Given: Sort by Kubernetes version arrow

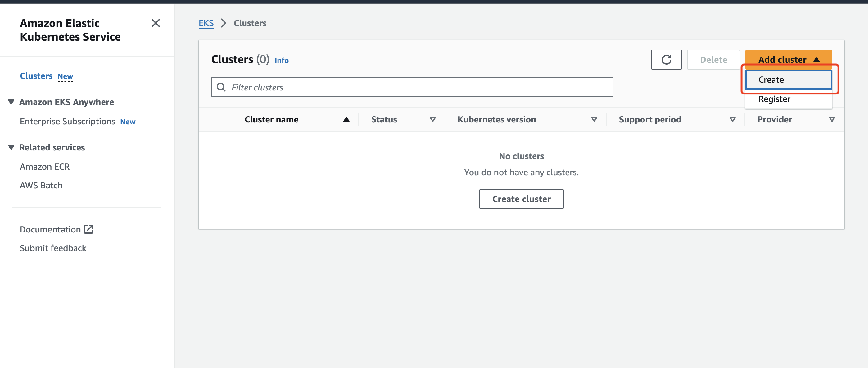Looking at the screenshot, I should (x=594, y=119).
